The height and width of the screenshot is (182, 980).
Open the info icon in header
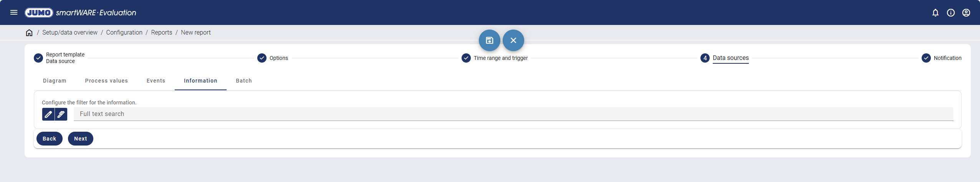pyautogui.click(x=951, y=13)
